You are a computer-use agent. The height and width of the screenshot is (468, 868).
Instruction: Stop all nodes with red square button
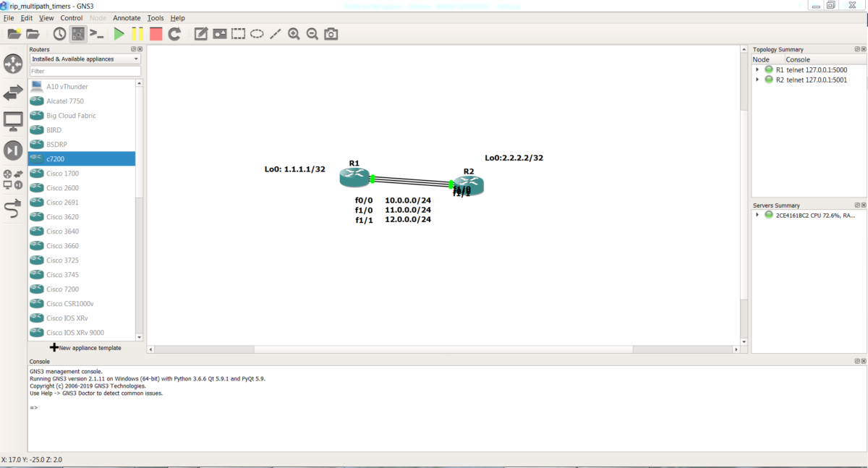156,34
